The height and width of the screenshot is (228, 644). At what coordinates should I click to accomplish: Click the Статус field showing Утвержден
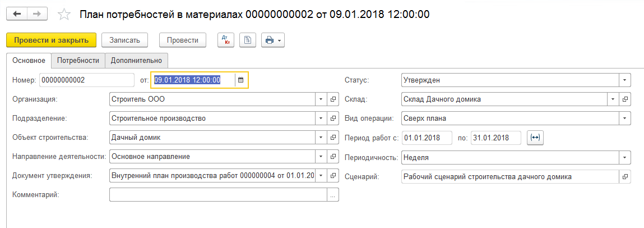511,80
